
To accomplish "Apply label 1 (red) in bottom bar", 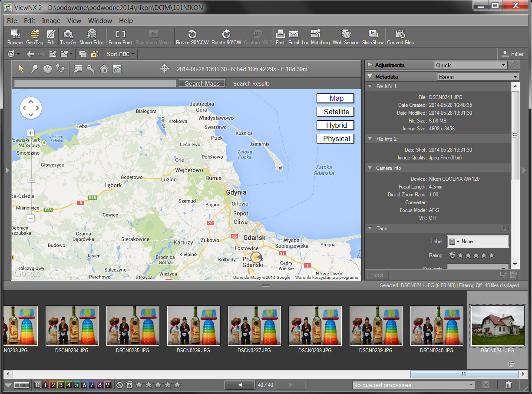I will [45, 385].
